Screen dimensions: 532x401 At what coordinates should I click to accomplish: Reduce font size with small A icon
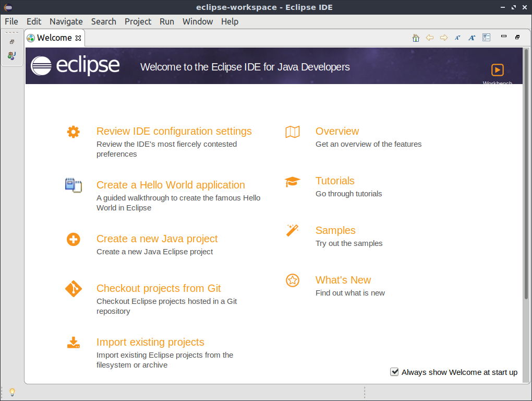pyautogui.click(x=458, y=38)
